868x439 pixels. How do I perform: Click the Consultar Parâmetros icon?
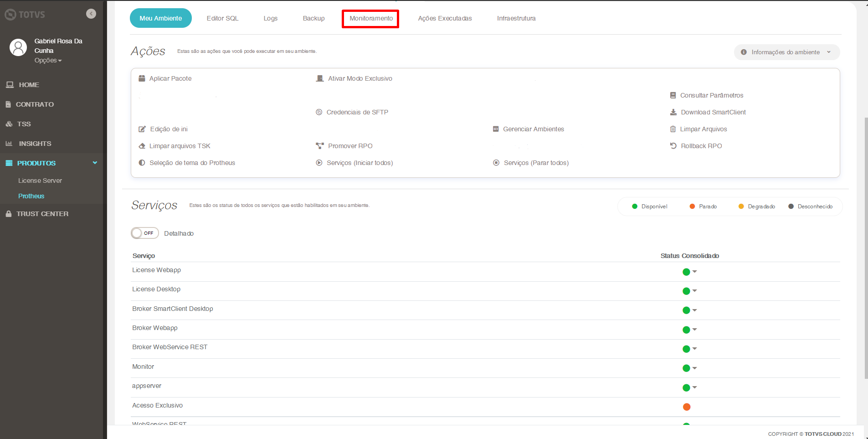(x=673, y=95)
